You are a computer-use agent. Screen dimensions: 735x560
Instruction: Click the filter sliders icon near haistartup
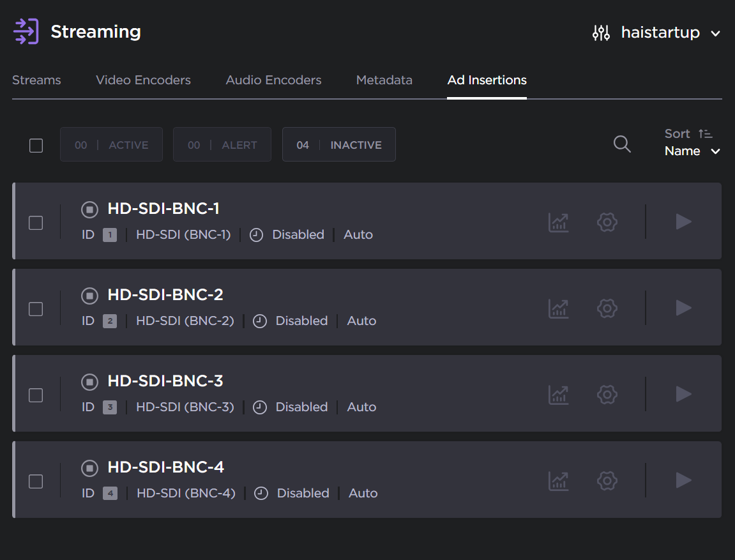[x=601, y=32]
